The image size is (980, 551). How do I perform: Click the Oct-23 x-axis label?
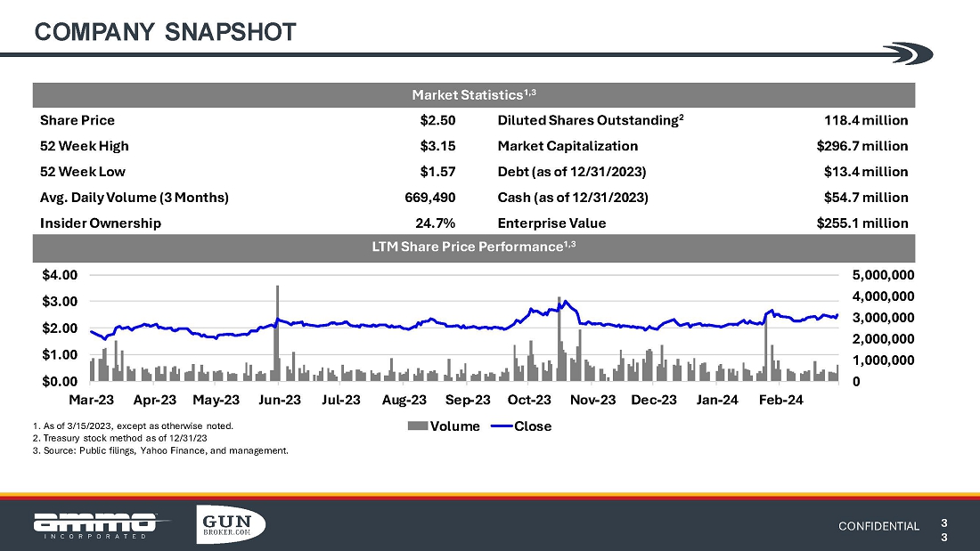pos(529,400)
